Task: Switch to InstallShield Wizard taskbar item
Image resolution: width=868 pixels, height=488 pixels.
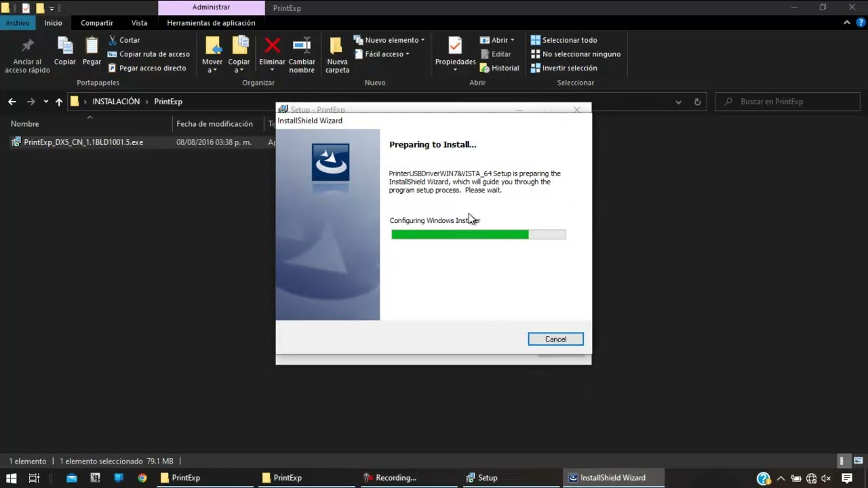Action: click(612, 478)
